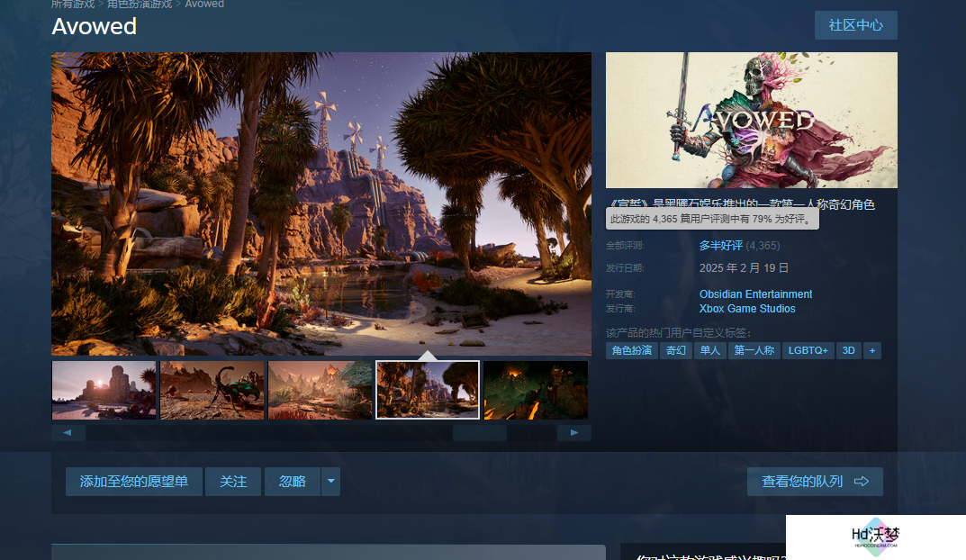The width and height of the screenshot is (966, 560).
Task: Click the main oasis screenshot image
Action: [x=321, y=203]
